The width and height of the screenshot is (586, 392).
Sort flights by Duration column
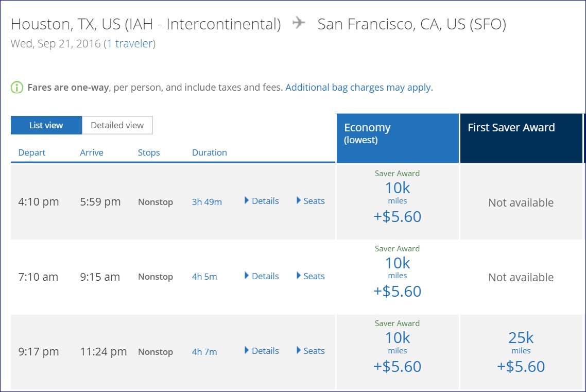[x=209, y=152]
